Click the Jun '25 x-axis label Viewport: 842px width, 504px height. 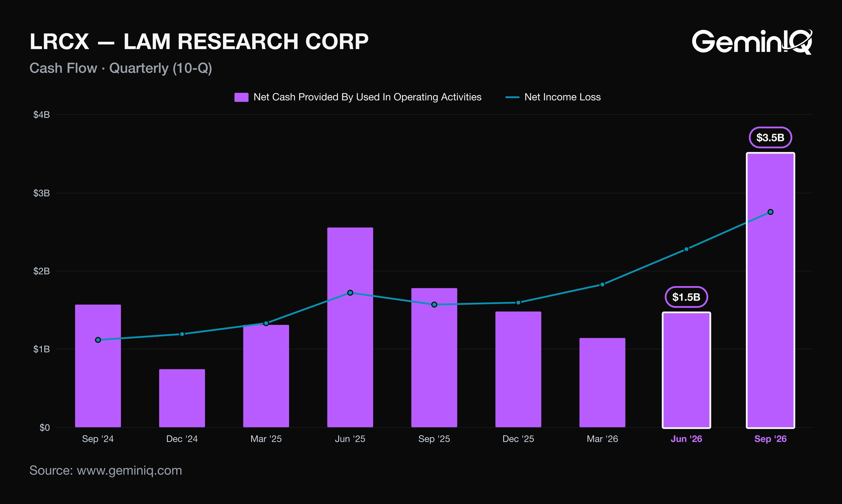pyautogui.click(x=350, y=439)
